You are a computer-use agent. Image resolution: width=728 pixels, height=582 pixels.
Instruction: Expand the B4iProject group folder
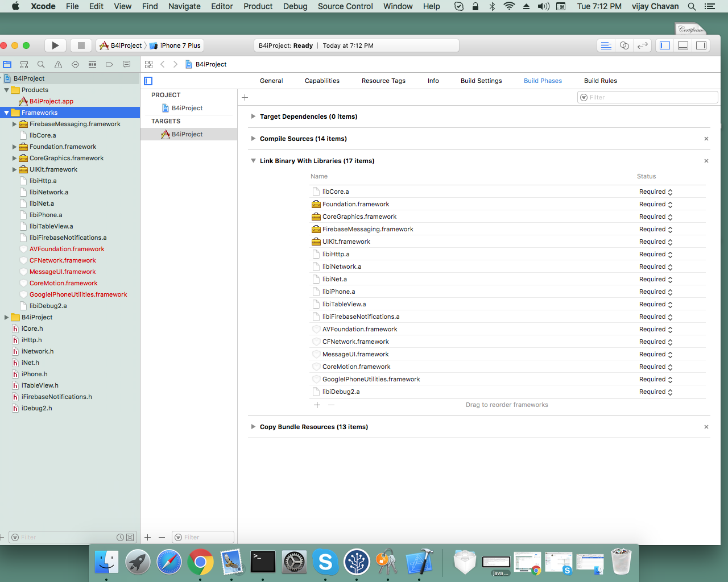click(x=7, y=317)
